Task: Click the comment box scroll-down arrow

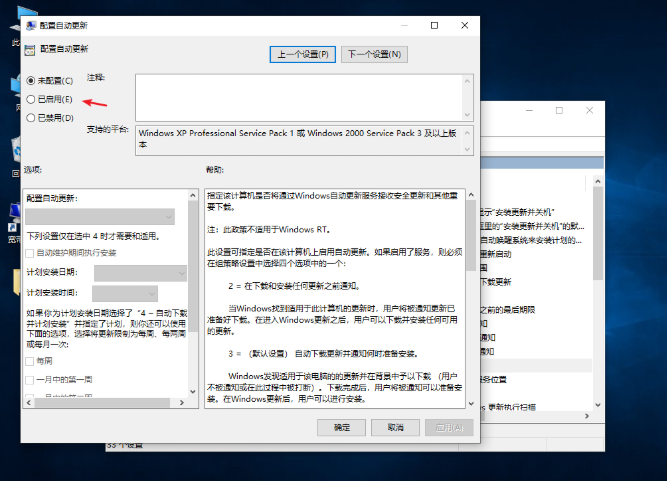Action: [467, 115]
